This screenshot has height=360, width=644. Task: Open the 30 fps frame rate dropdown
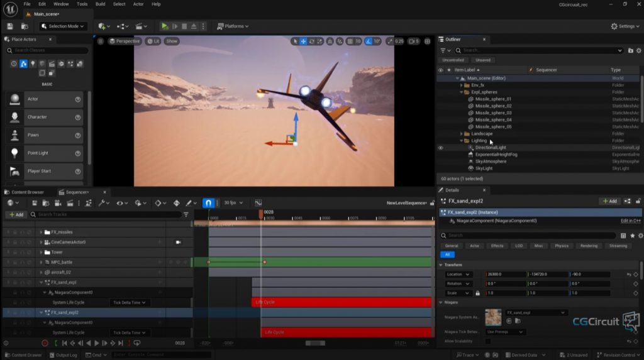233,203
